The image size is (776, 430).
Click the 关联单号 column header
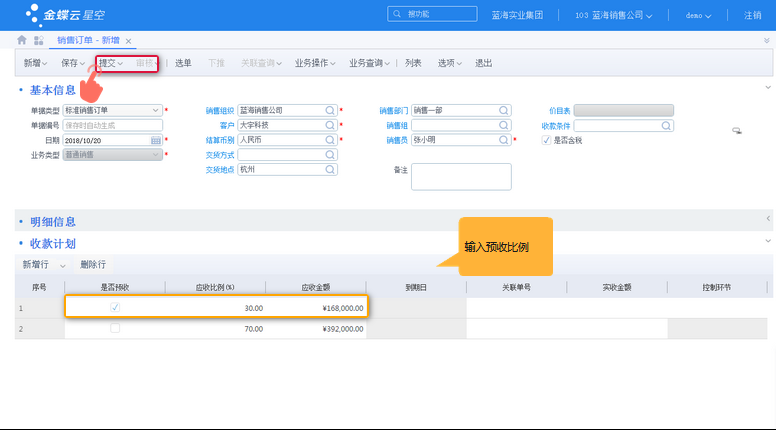tap(516, 287)
